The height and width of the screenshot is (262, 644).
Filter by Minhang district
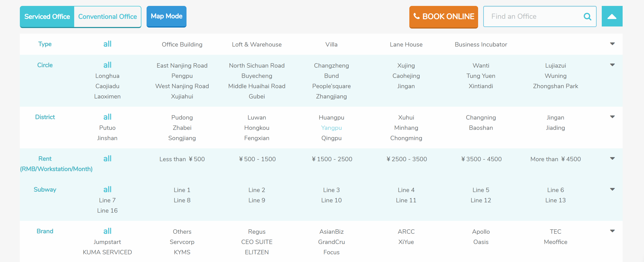pyautogui.click(x=406, y=128)
